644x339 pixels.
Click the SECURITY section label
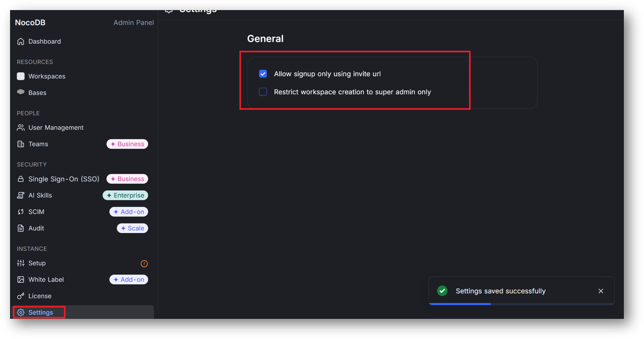[x=32, y=164]
